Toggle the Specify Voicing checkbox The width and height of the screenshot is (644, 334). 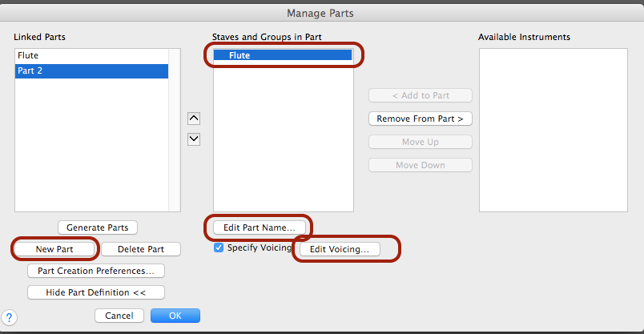219,248
